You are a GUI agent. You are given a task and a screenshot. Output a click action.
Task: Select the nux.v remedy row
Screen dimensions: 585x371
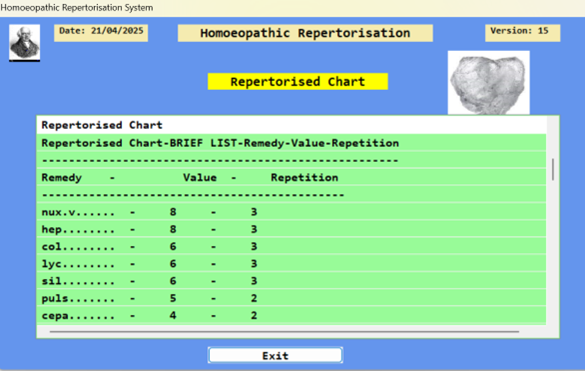coord(291,212)
